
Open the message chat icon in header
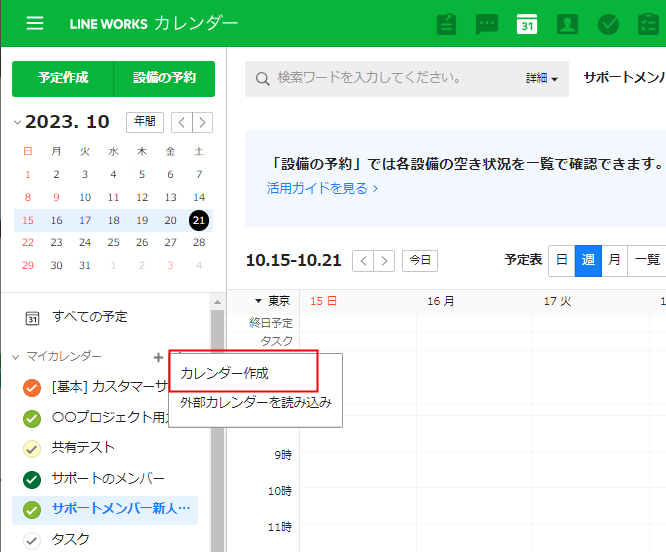click(487, 24)
